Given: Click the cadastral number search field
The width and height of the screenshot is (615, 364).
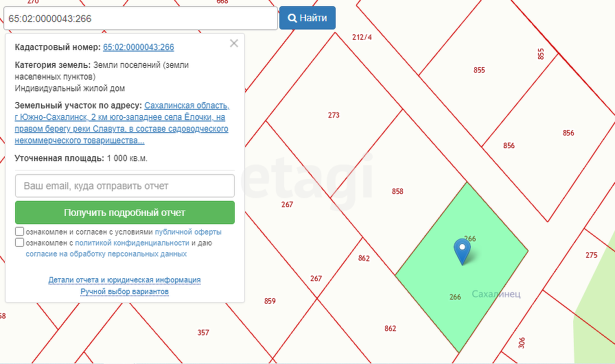Looking at the screenshot, I should coord(140,19).
